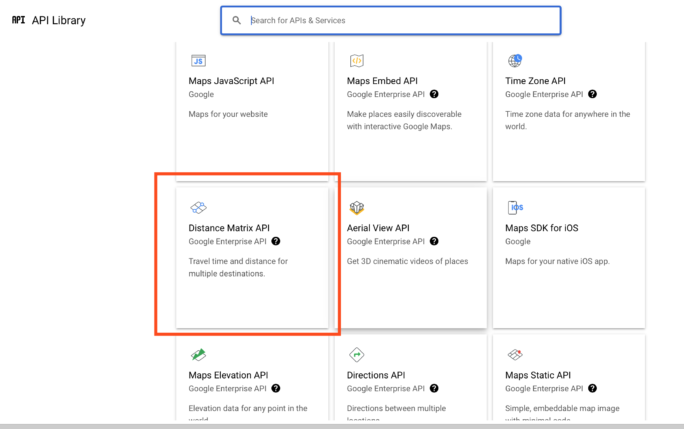Click the Maps Elevation API icon

198,355
